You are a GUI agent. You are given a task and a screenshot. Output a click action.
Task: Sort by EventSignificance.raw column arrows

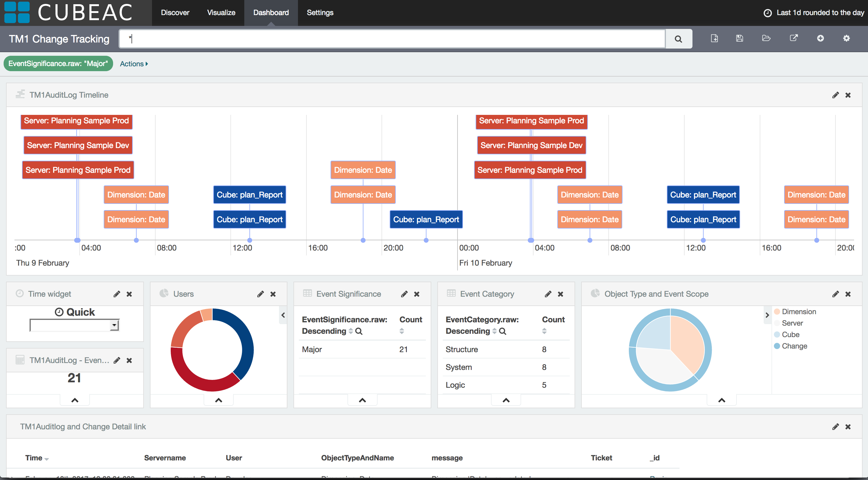point(351,331)
